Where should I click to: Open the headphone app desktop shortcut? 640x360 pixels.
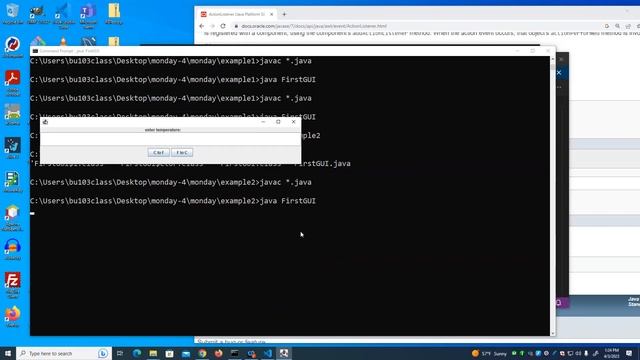click(13, 249)
